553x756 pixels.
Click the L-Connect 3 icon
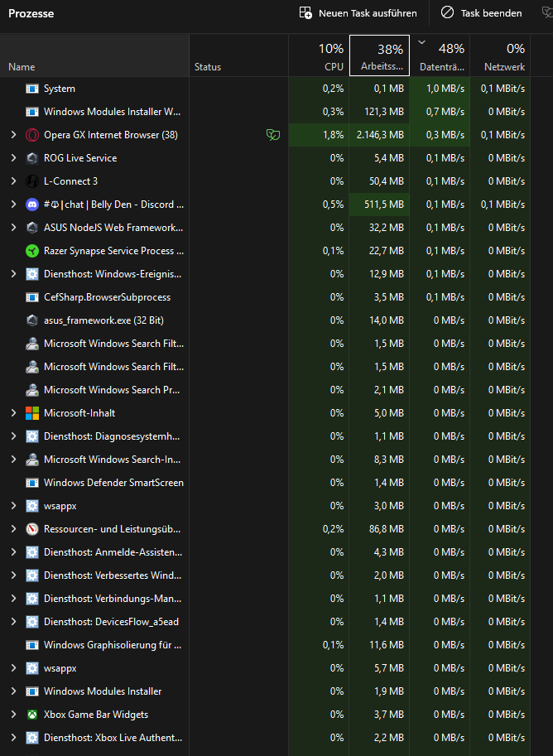click(x=31, y=181)
